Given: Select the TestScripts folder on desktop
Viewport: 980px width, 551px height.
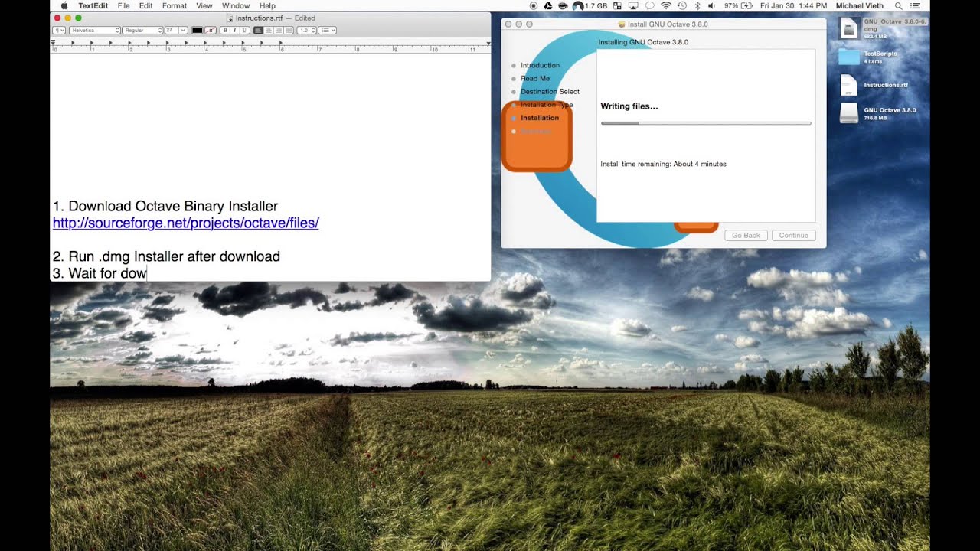Looking at the screenshot, I should pyautogui.click(x=849, y=57).
